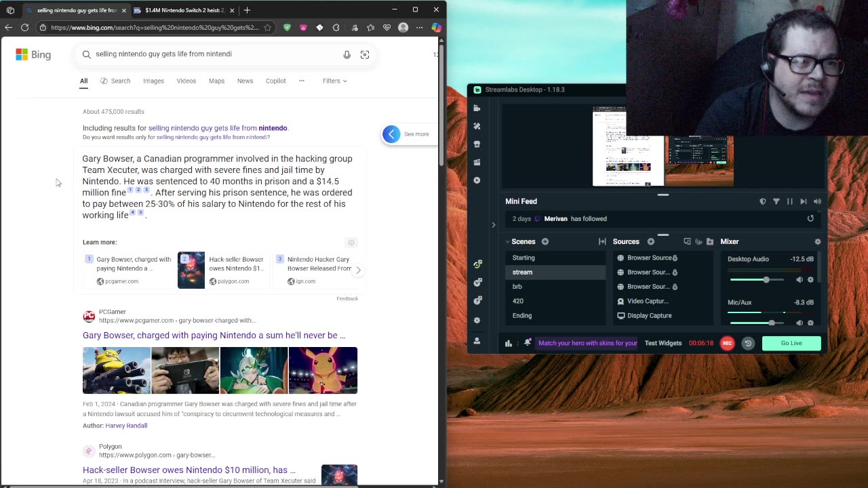Toggle the REC recording button
This screenshot has height=488, width=868.
[727, 343]
